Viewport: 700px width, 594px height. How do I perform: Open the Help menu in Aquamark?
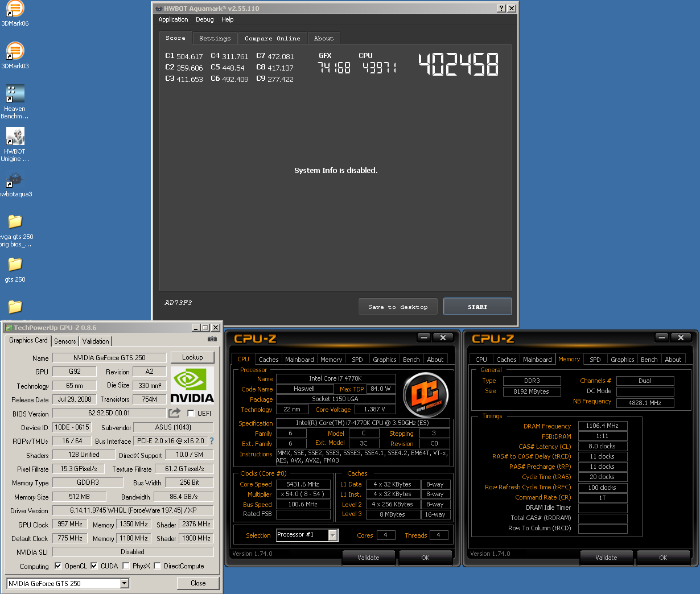[228, 19]
